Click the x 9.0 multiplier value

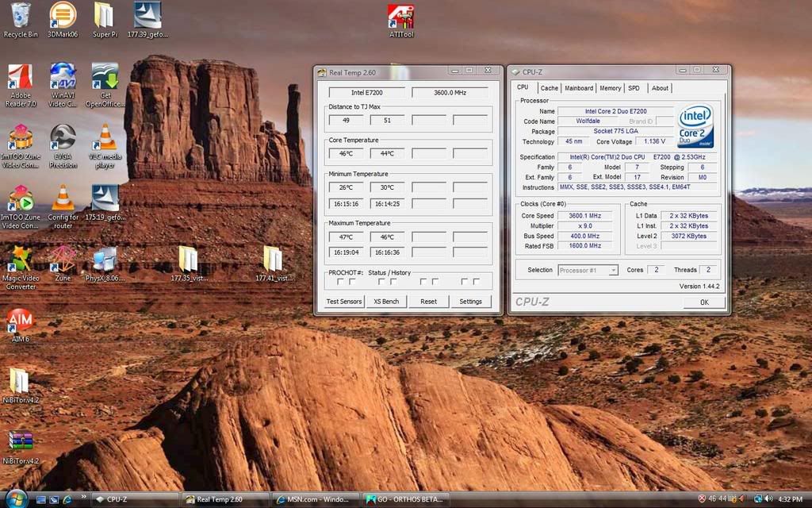click(x=584, y=226)
